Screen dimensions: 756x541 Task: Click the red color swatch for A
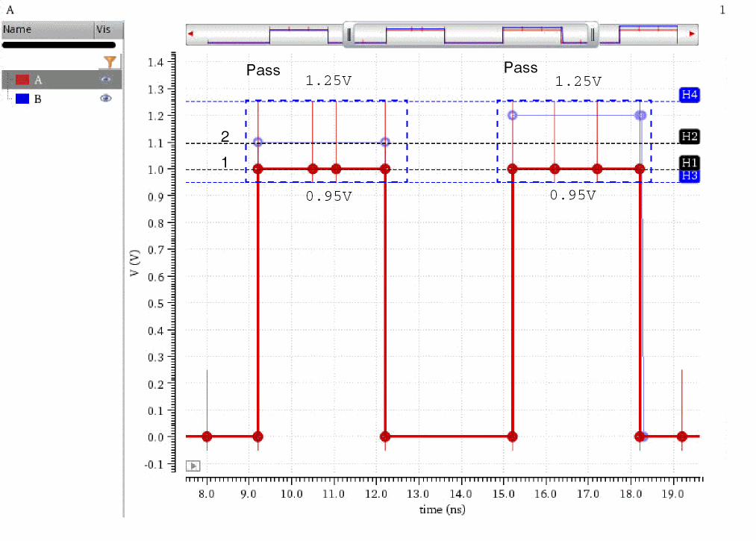point(22,80)
